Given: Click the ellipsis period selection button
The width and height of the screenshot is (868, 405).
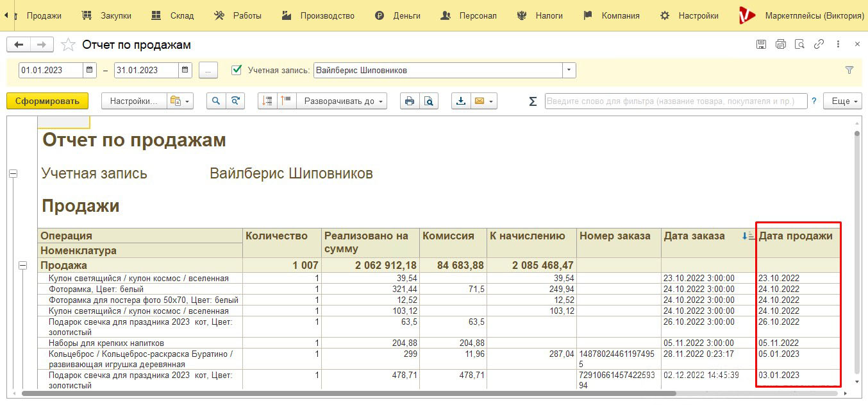Looking at the screenshot, I should 208,70.
